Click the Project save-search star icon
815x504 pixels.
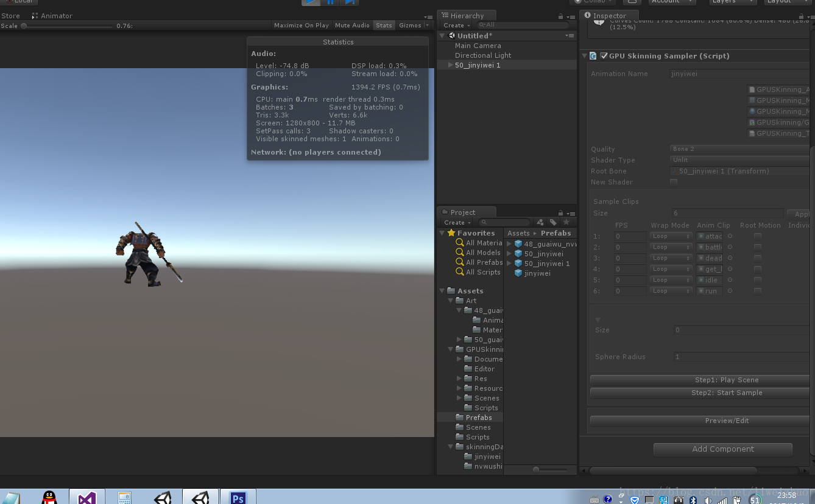coord(566,222)
